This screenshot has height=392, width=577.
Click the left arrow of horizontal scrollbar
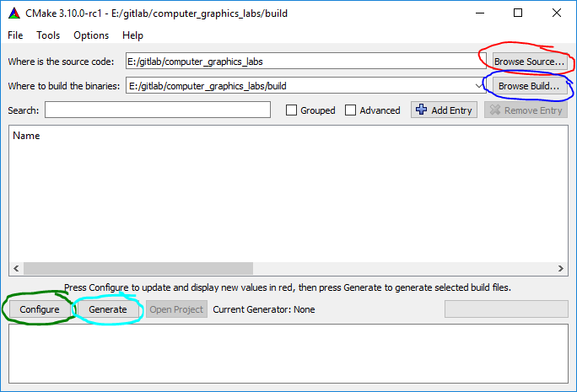click(x=16, y=268)
